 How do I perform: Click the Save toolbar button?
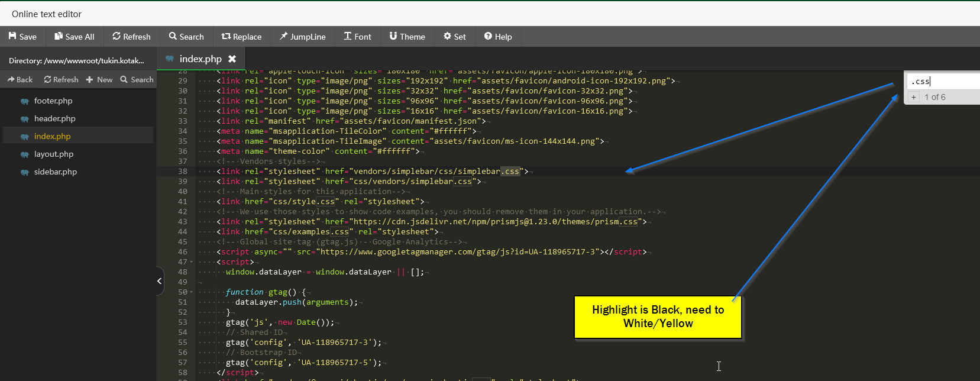pos(22,37)
